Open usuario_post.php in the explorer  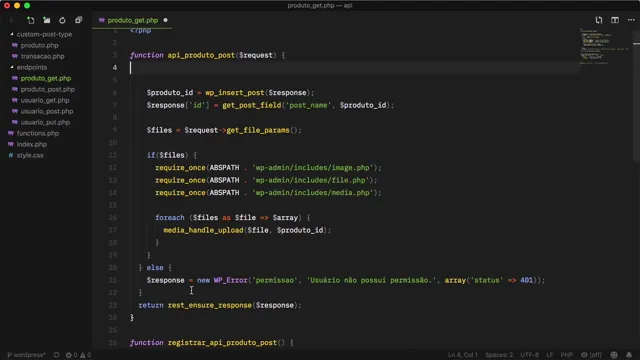[47, 111]
